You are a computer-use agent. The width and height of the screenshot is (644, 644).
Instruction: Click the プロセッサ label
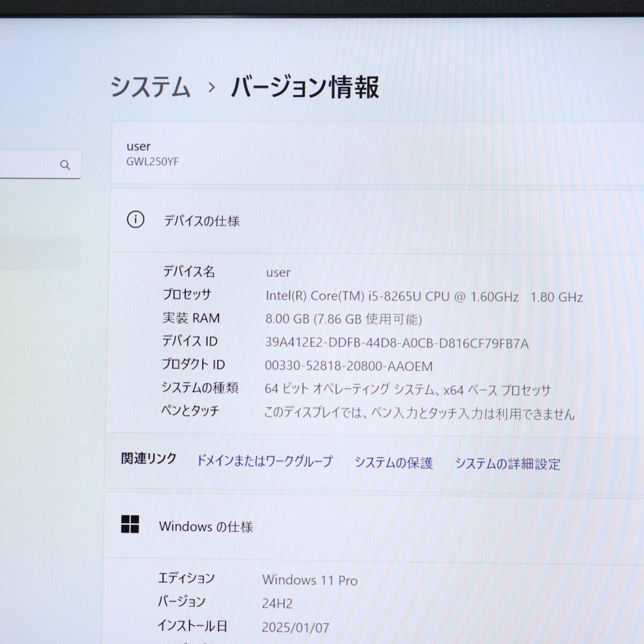point(187,295)
